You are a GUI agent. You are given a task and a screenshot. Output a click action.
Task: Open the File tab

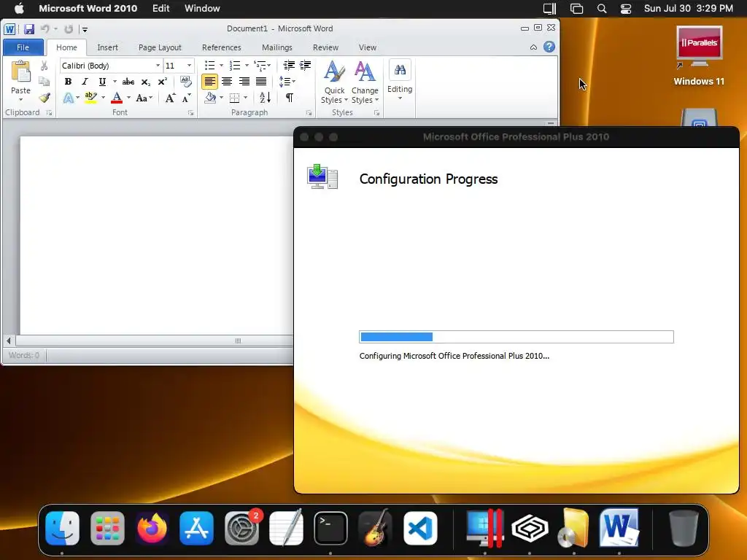pyautogui.click(x=23, y=47)
